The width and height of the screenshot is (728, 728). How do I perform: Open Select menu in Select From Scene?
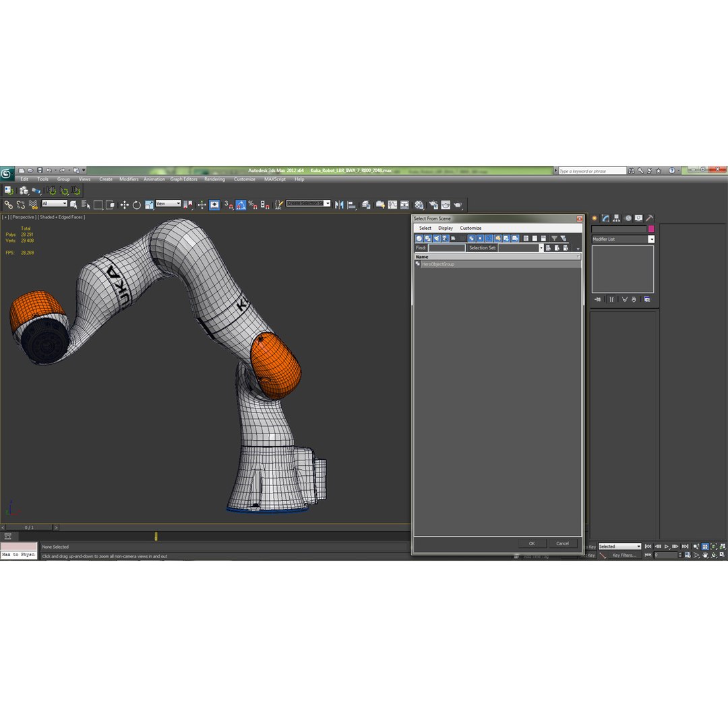pos(425,228)
